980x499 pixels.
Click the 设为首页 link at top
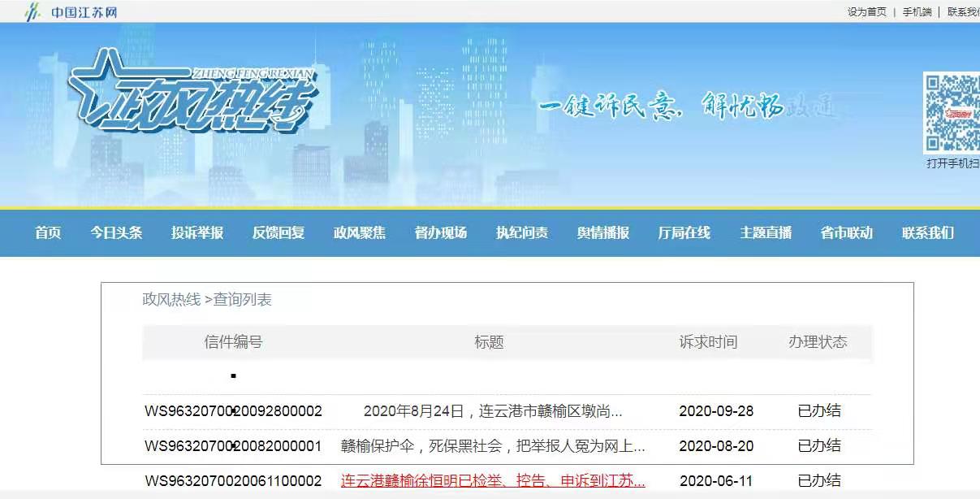click(x=866, y=12)
